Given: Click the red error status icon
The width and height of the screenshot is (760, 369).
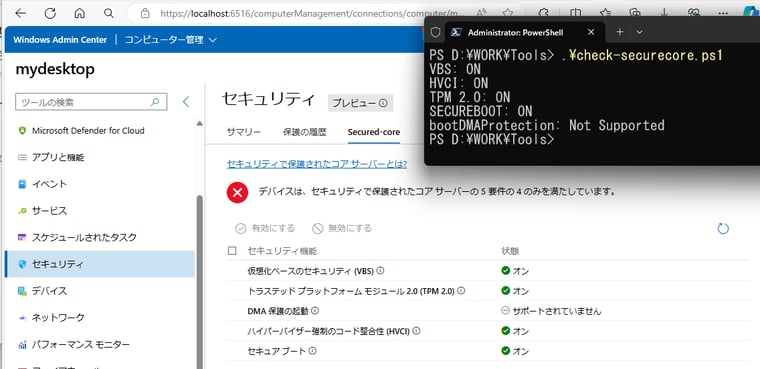Looking at the screenshot, I should [237, 193].
